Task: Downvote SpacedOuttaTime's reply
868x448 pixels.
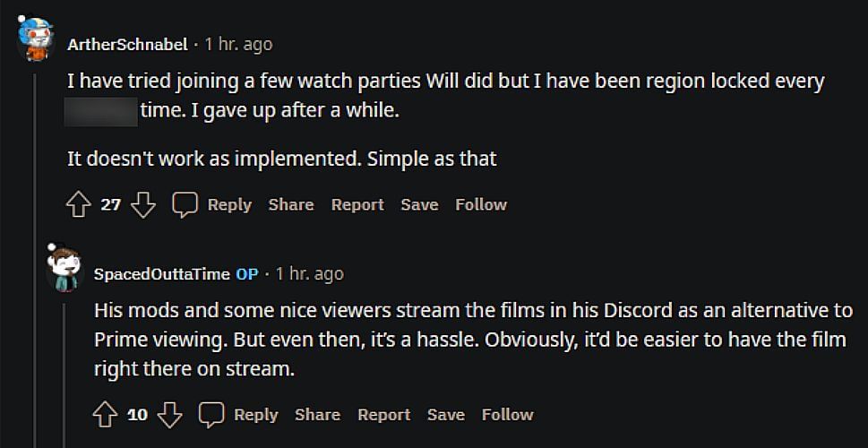Action: (170, 415)
